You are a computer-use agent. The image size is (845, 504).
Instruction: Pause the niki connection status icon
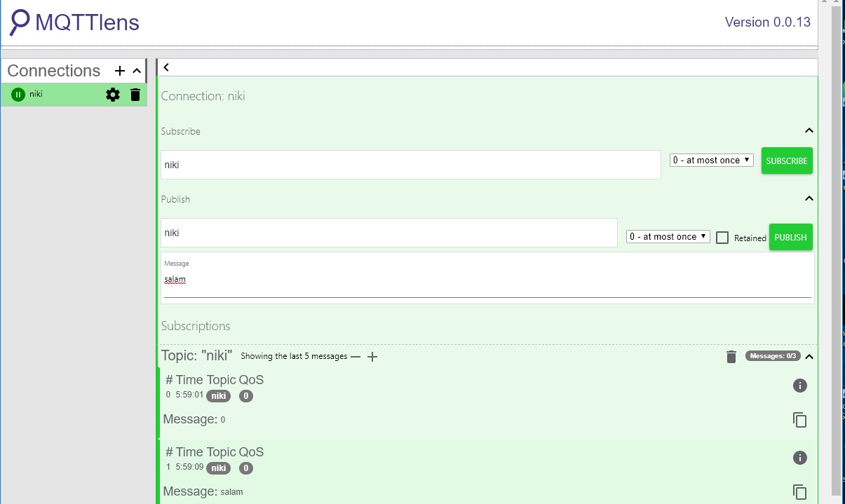(18, 95)
